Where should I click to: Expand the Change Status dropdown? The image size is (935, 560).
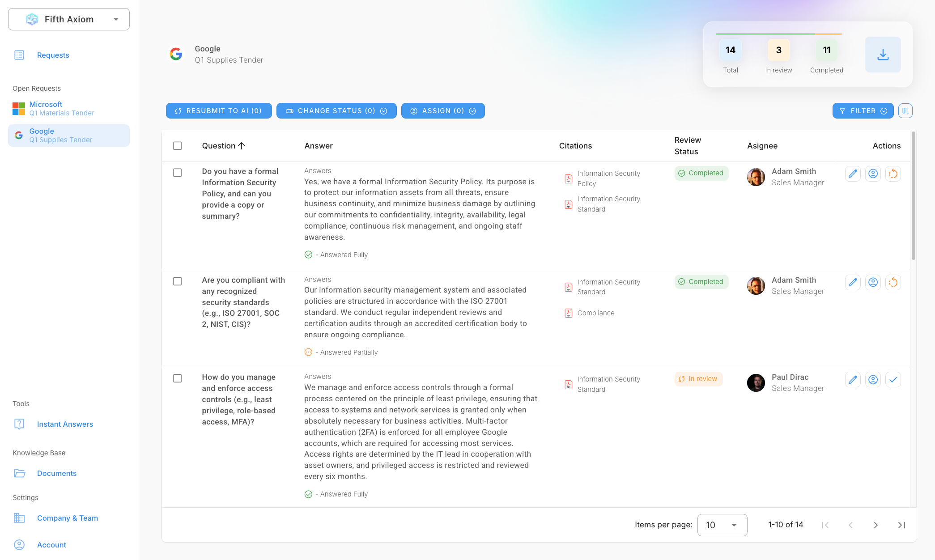[x=336, y=111]
